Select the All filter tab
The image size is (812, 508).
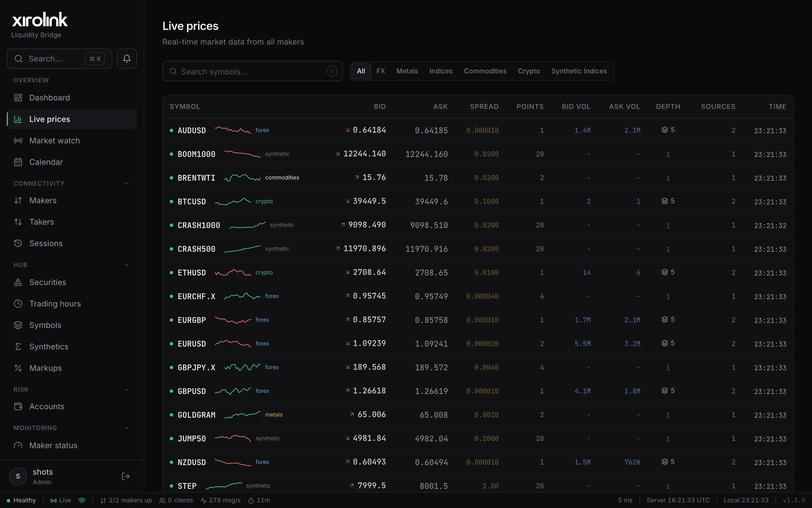[x=361, y=71]
